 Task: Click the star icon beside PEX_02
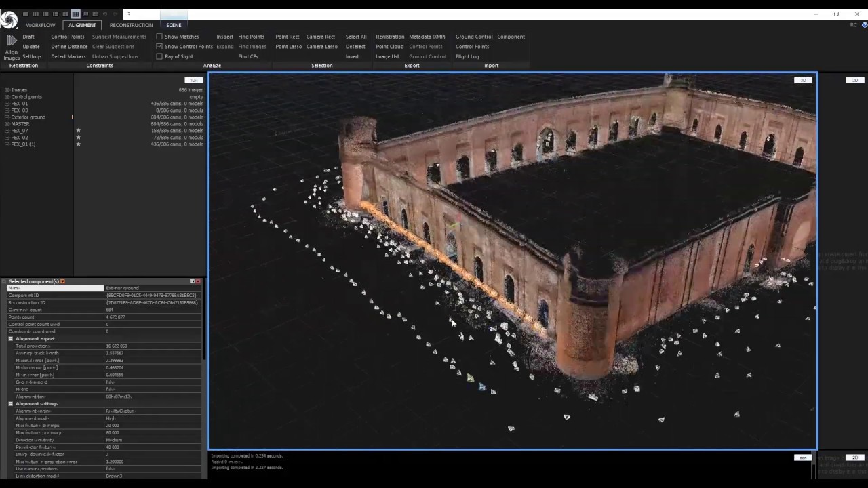click(x=78, y=138)
